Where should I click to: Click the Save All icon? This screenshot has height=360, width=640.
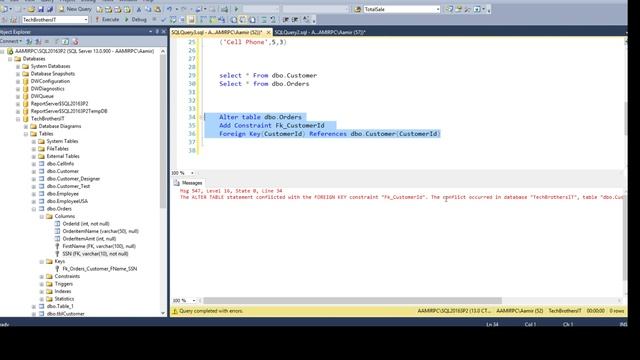pos(50,9)
